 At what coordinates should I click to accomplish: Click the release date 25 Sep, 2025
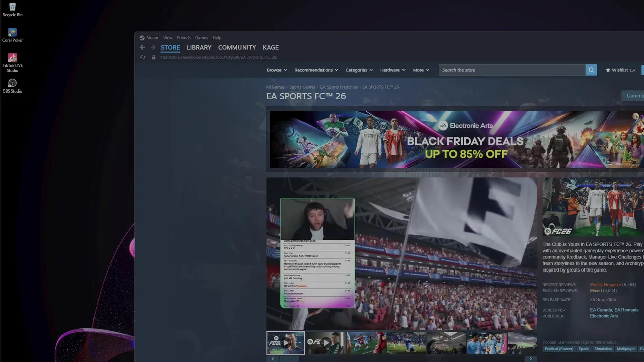(603, 300)
